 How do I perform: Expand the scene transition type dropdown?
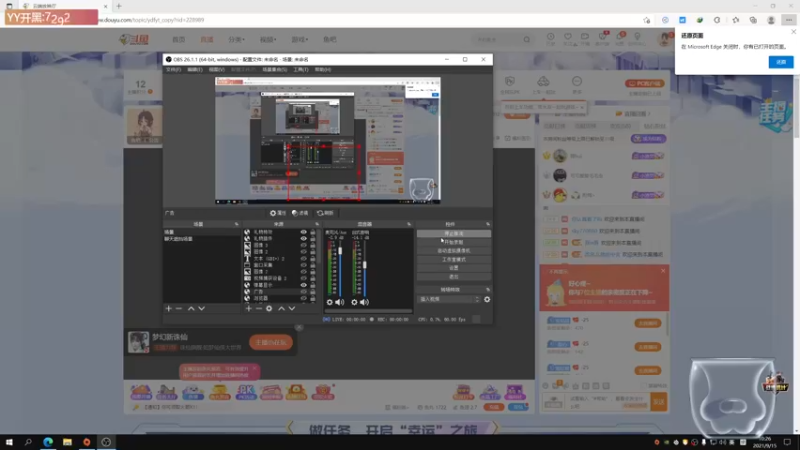(449, 299)
